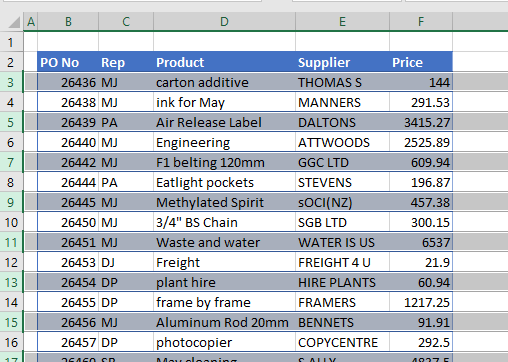Screen dimensions: 508x362
Task: Select column C header
Action: [x=126, y=22]
